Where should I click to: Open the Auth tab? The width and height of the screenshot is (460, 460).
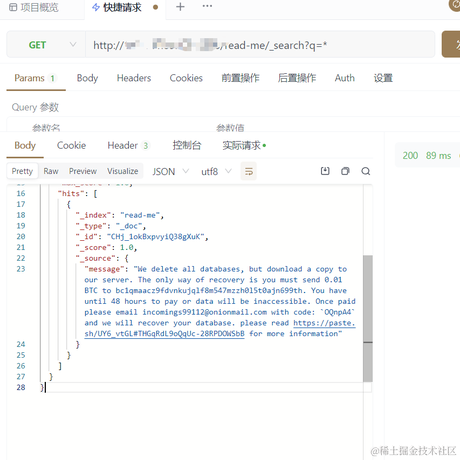tap(345, 78)
